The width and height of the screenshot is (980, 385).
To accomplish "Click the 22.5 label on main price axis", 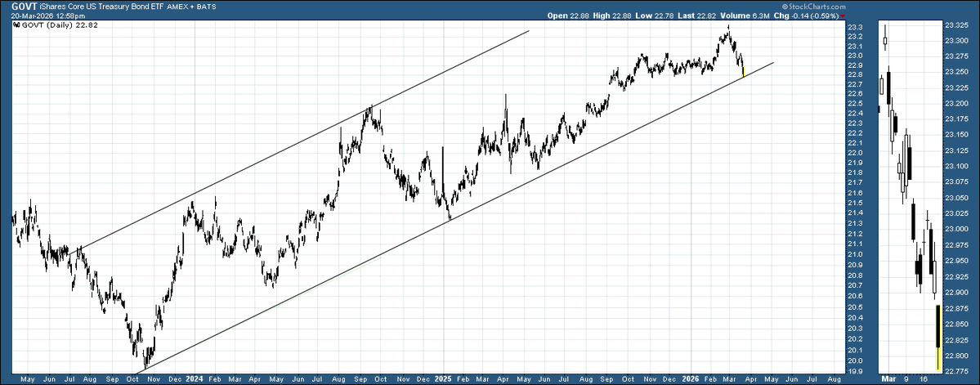I will click(x=855, y=104).
